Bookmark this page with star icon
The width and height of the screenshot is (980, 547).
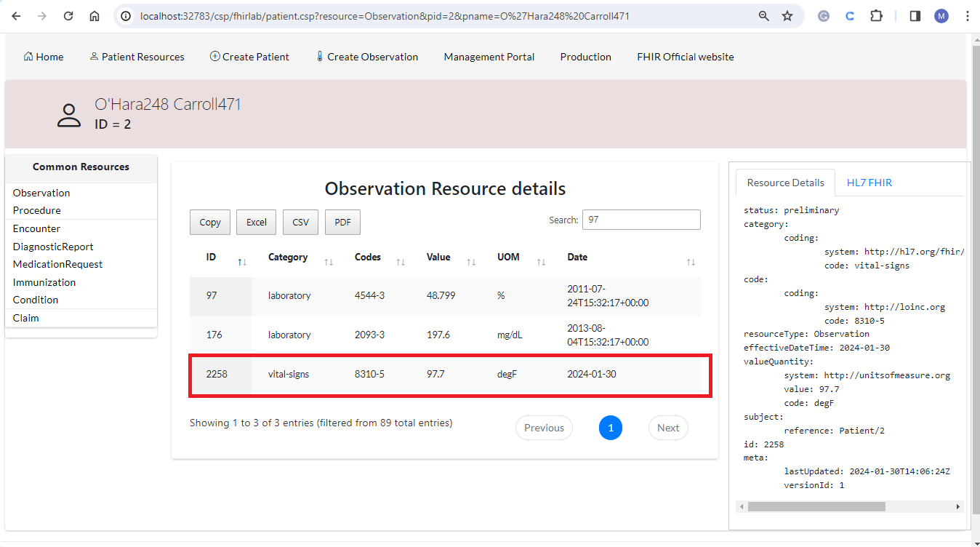click(787, 16)
